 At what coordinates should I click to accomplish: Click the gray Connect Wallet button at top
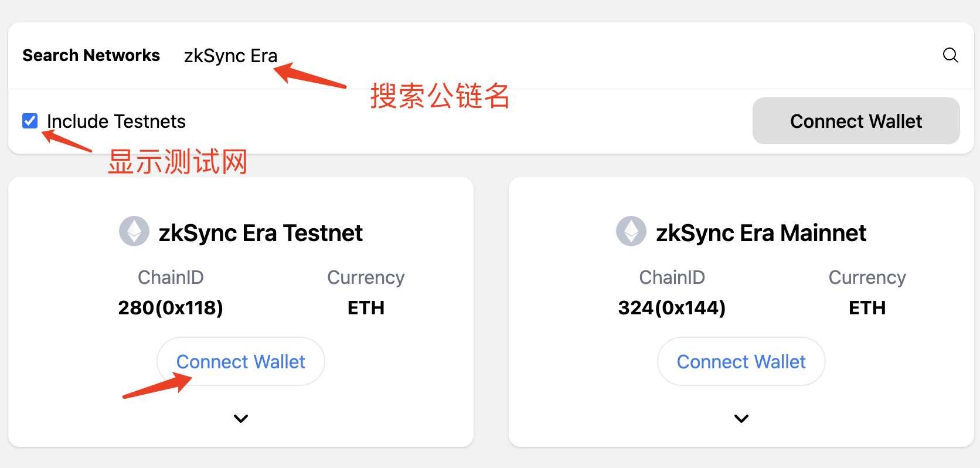click(x=856, y=121)
